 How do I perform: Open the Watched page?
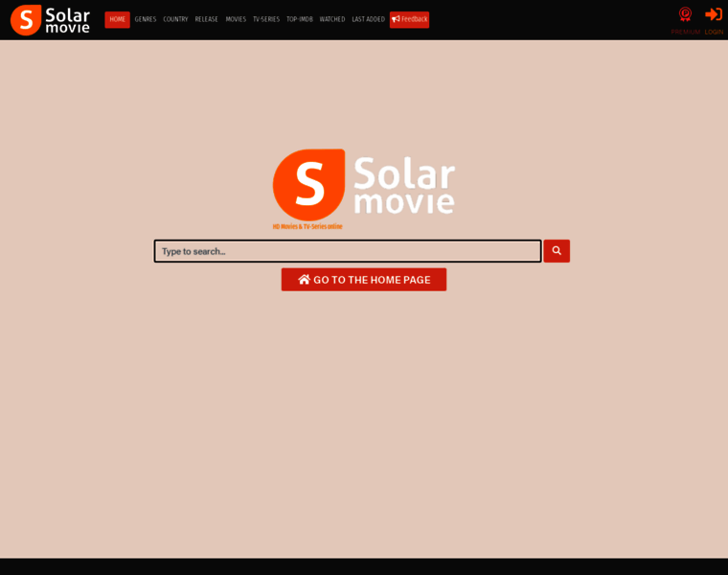[x=332, y=19]
